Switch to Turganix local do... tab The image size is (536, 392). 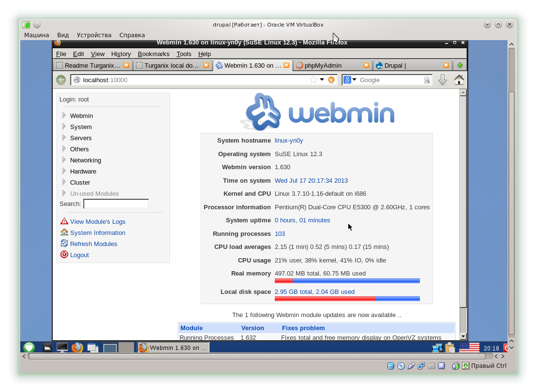[172, 65]
